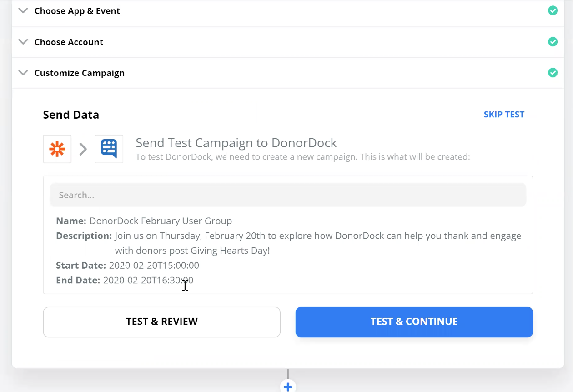Click the orange Zapier logo icon
The image size is (573, 392).
point(57,149)
